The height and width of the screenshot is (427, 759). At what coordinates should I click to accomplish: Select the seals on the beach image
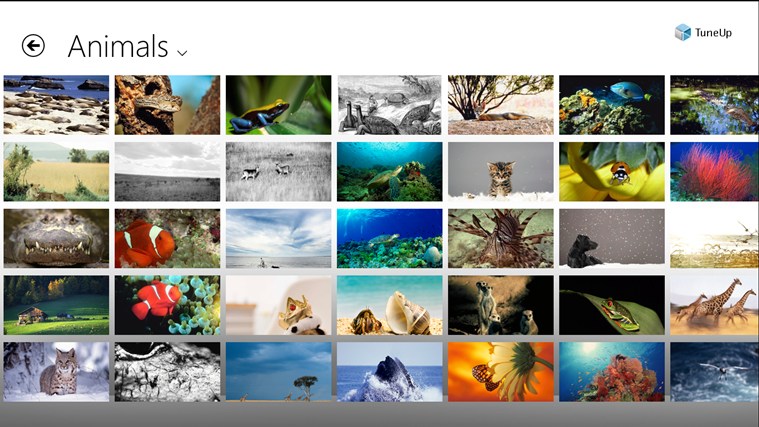pyautogui.click(x=56, y=105)
